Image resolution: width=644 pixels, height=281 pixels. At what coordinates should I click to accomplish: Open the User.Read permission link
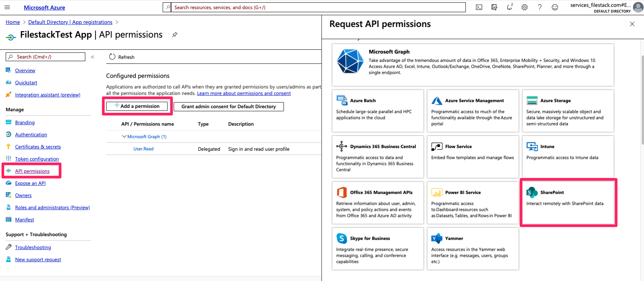(x=143, y=149)
